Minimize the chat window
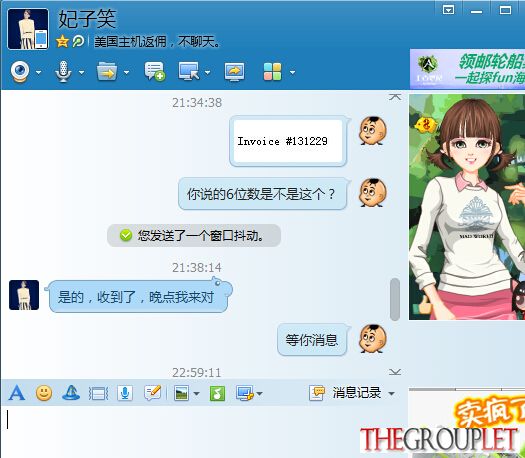Screen dimensions: 525x458 476,11
